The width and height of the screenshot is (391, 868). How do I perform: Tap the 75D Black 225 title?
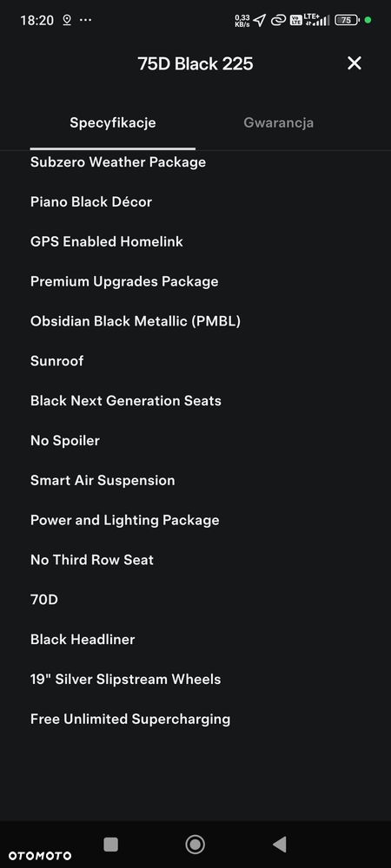195,63
